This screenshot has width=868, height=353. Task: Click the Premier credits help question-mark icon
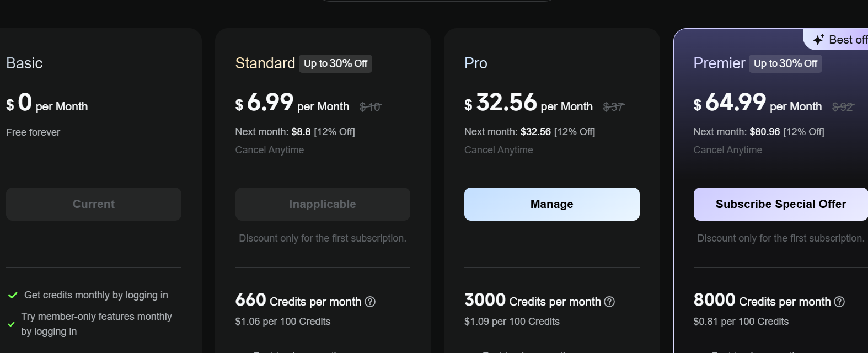pyautogui.click(x=839, y=302)
